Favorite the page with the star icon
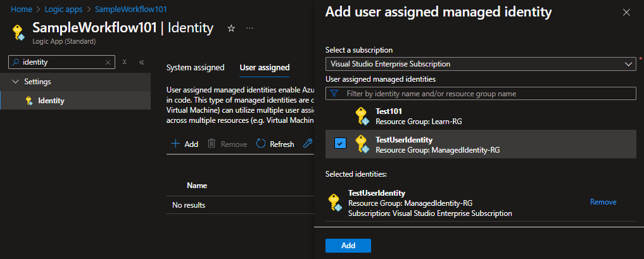644x259 pixels. (231, 28)
